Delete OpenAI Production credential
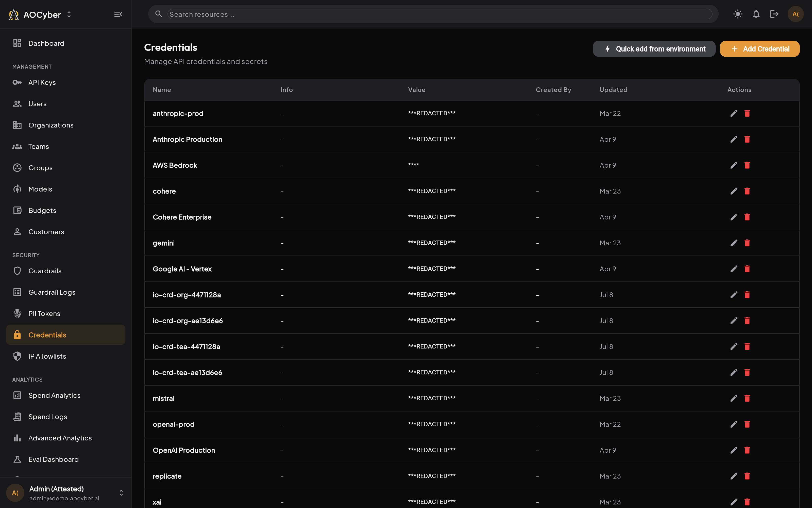Viewport: 812px width, 508px height. coord(747,450)
